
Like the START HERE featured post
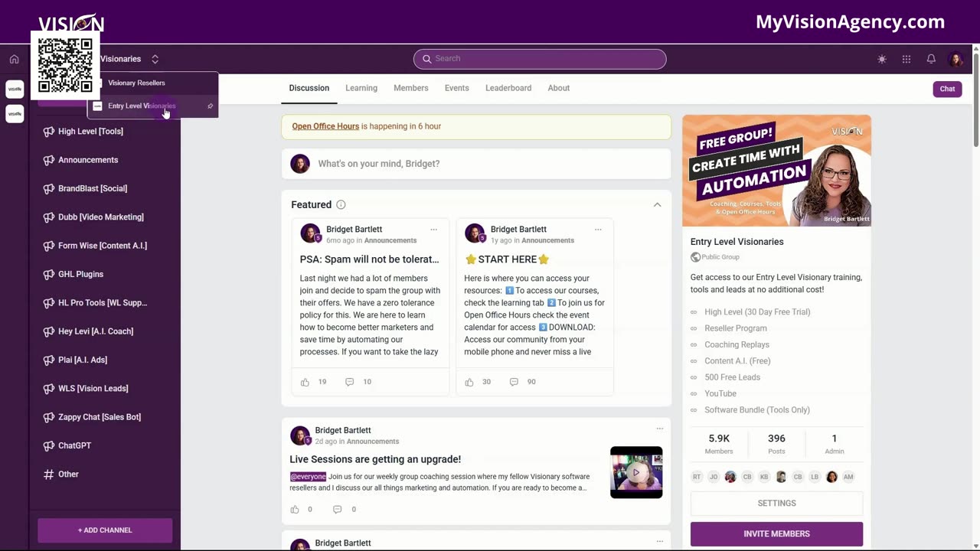(469, 382)
